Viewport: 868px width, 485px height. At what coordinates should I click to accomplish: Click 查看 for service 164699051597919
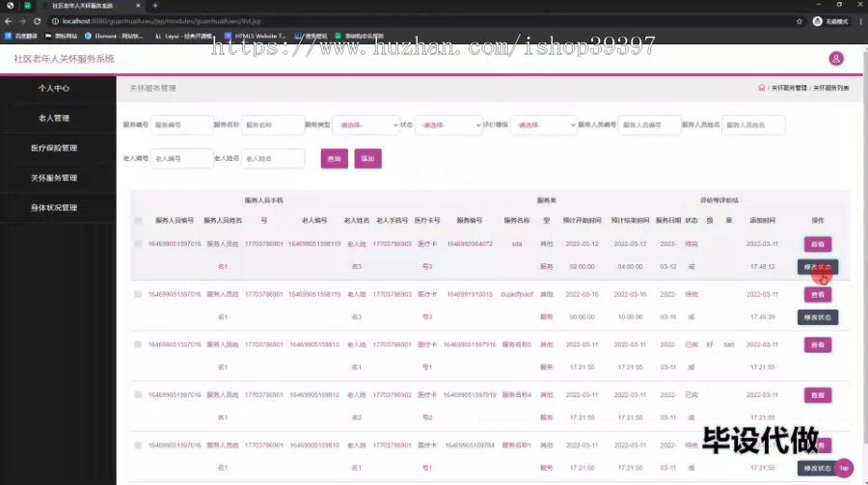pyautogui.click(x=818, y=395)
